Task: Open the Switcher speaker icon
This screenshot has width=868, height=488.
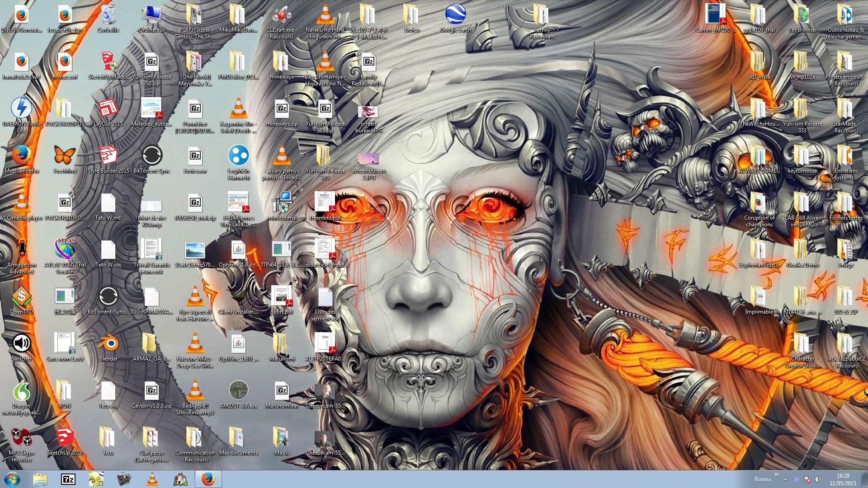Action: click(x=21, y=347)
